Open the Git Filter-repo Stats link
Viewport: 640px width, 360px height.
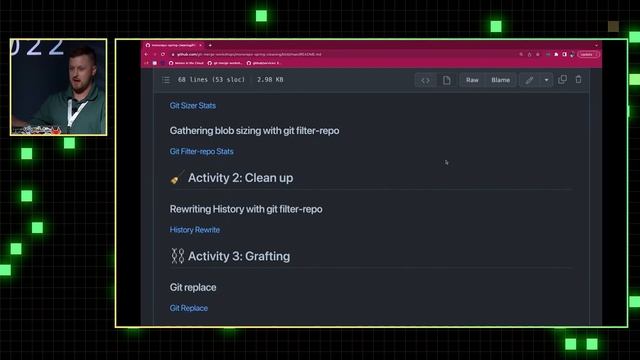tap(202, 151)
